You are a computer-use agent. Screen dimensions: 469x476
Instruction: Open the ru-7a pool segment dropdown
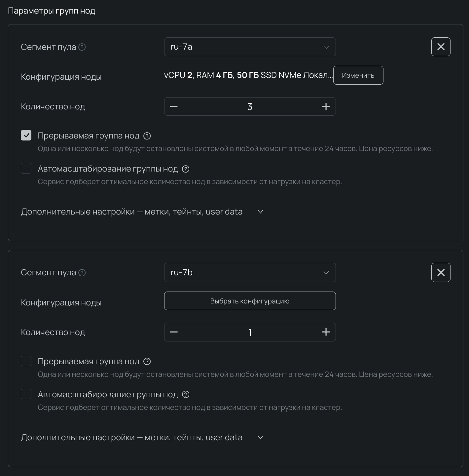[250, 47]
